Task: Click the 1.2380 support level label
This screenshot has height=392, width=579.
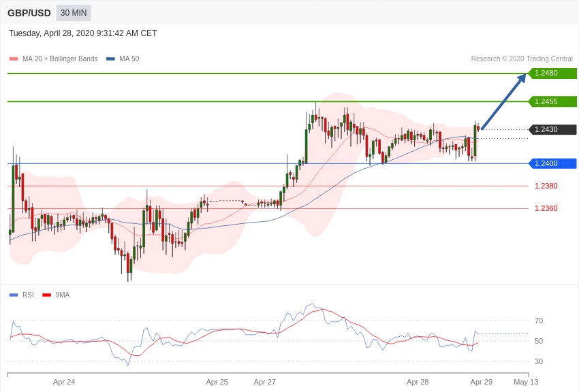Action: (x=546, y=186)
